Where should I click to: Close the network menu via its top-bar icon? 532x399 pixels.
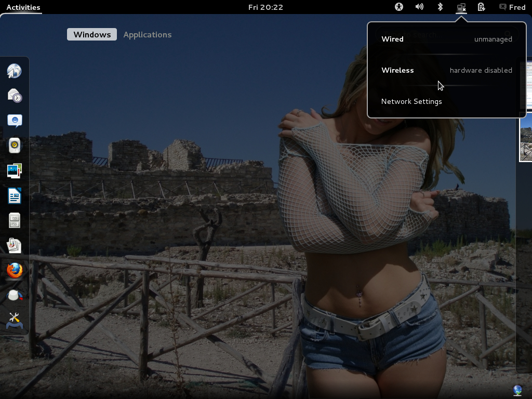461,7
